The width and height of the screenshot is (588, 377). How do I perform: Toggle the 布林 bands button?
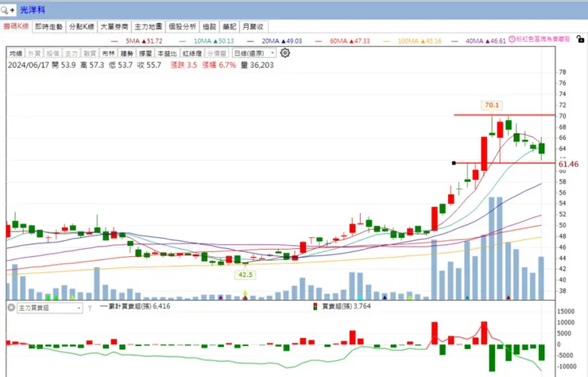[108, 53]
